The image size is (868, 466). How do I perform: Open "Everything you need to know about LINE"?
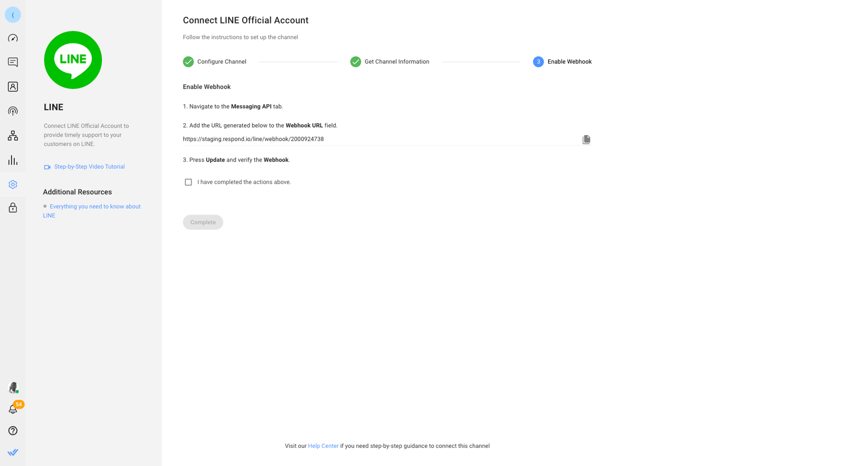tap(95, 207)
